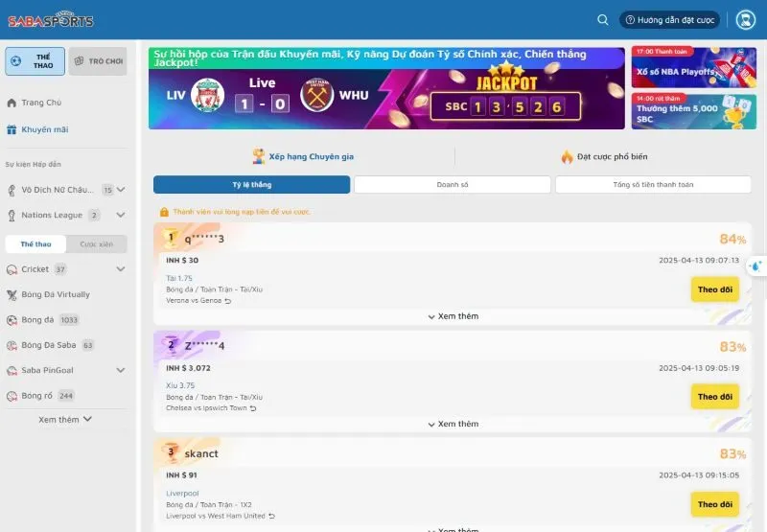Open the Đặt cược phổ biến tab
Viewport: 767px width, 532px height.
(604, 156)
